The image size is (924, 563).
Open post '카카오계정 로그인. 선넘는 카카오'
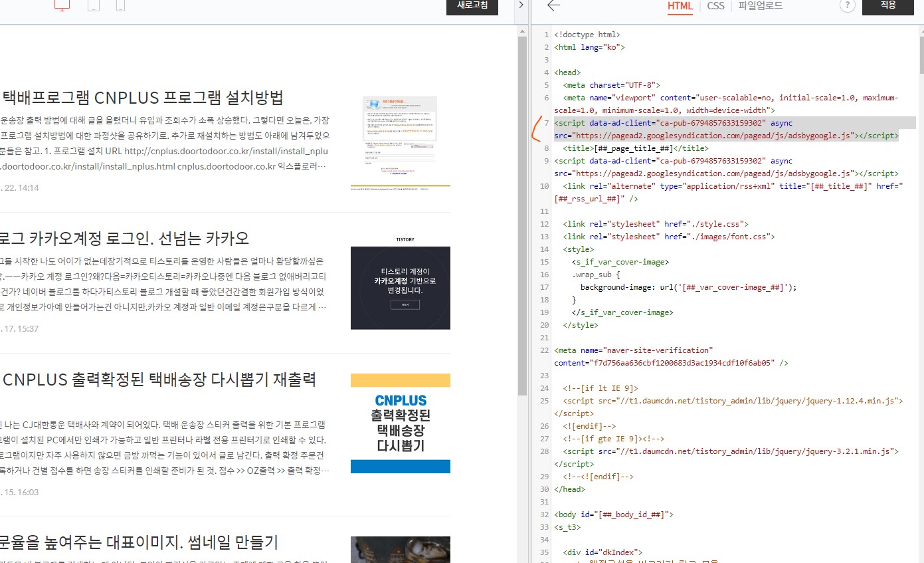click(x=125, y=238)
